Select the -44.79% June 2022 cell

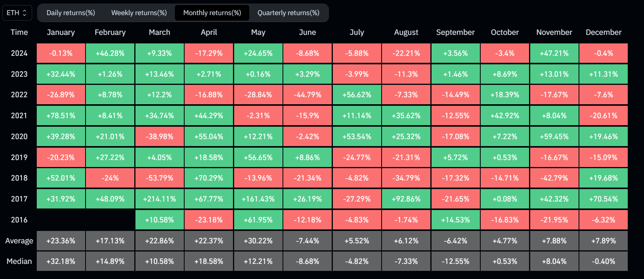[307, 95]
